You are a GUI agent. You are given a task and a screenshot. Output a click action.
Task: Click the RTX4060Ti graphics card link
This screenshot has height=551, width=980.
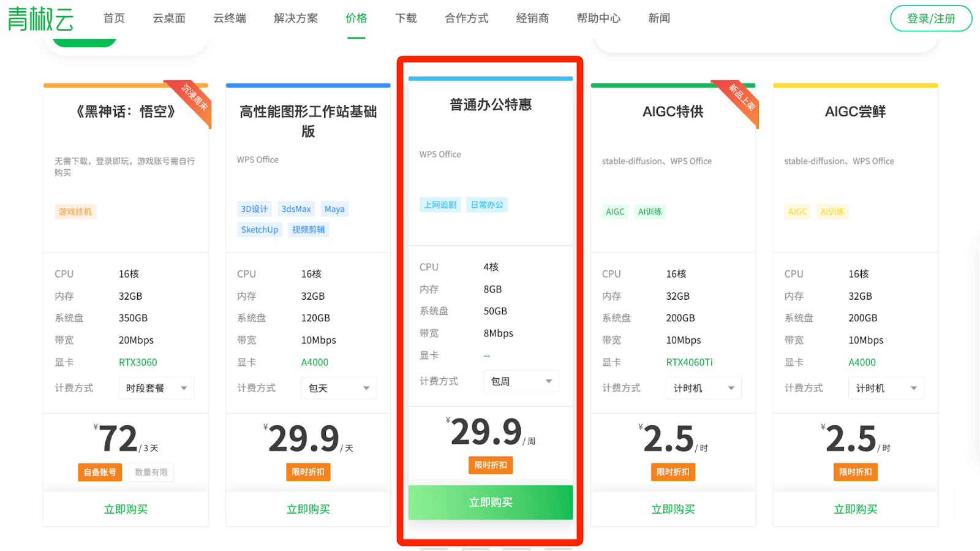click(690, 362)
